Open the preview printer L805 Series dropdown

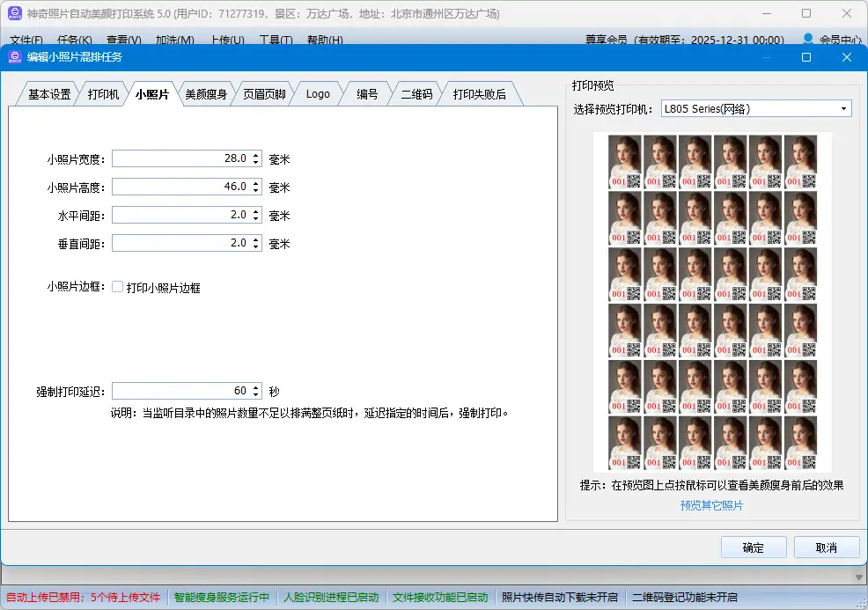[x=843, y=109]
